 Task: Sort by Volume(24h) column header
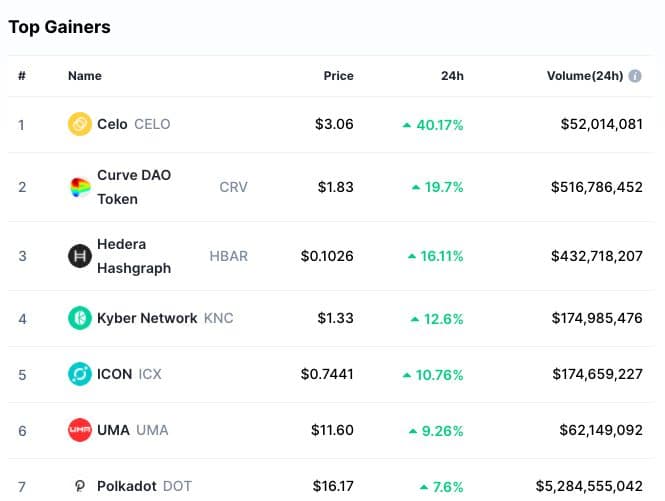(x=585, y=76)
